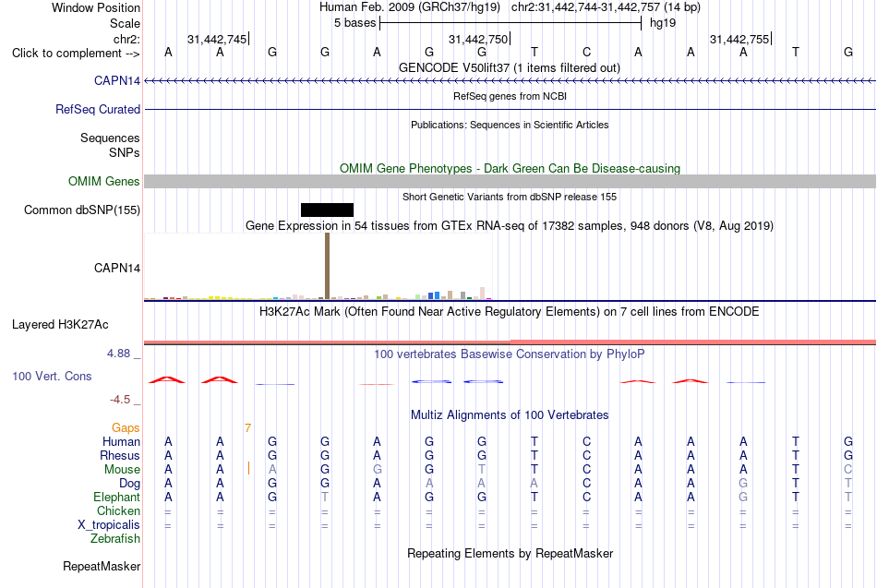Select the Rhesus species label
The width and height of the screenshot is (877, 588).
[x=120, y=455]
